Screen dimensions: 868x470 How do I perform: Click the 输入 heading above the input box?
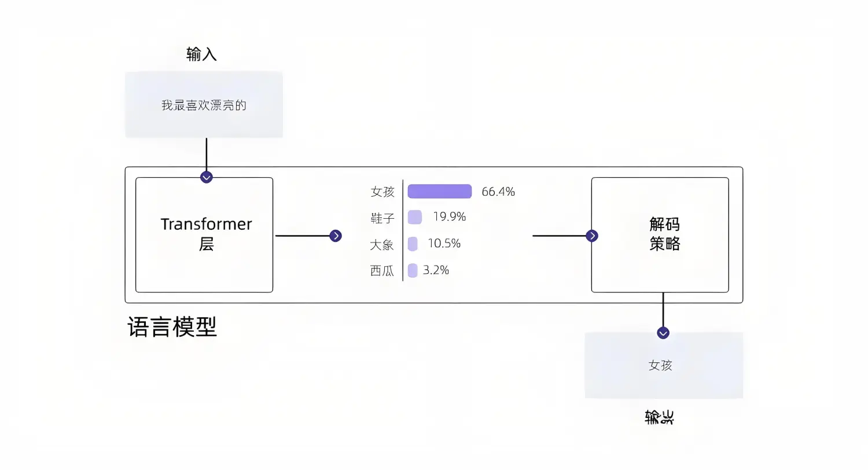click(201, 54)
